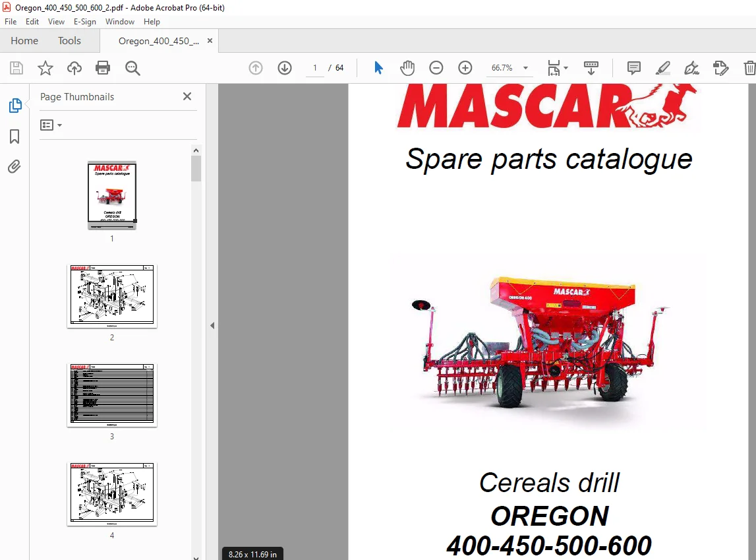Viewport: 756px width, 560px height.
Task: Open the Attachments paperclip panel
Action: [15, 167]
